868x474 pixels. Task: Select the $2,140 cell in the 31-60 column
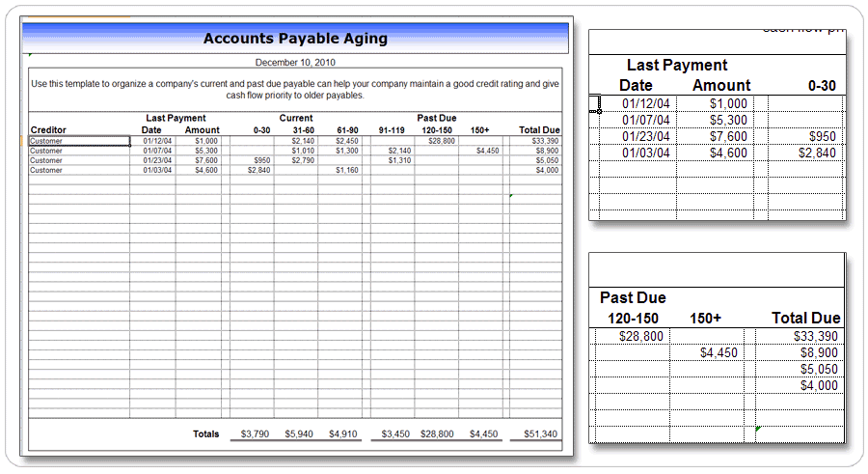(303, 141)
